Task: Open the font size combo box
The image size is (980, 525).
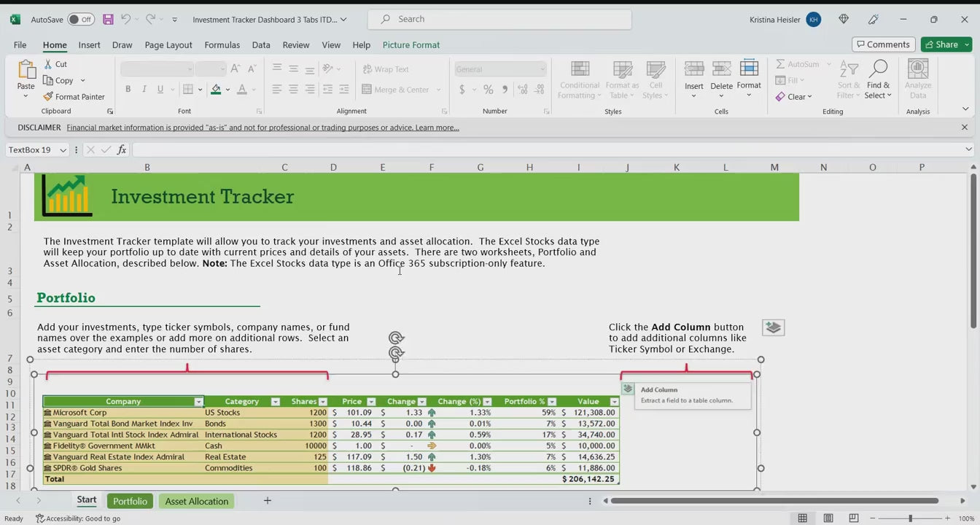Action: 211,69
